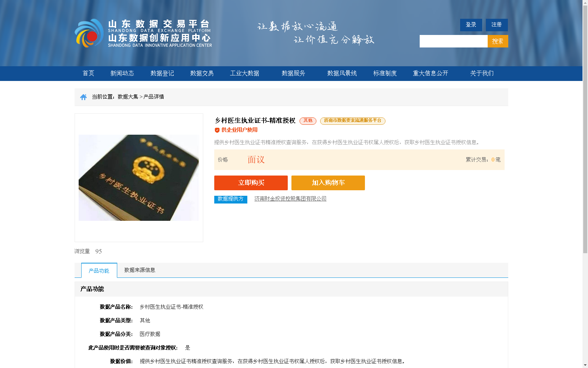This screenshot has width=588, height=368.
Task: Open the 数据风景线 menu item
Action: [x=342, y=73]
